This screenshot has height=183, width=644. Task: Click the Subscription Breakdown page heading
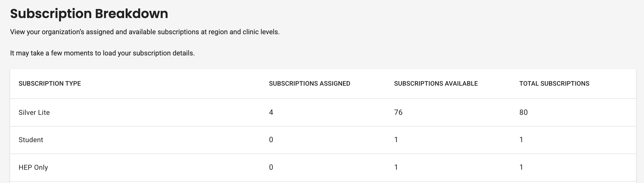coord(89,14)
